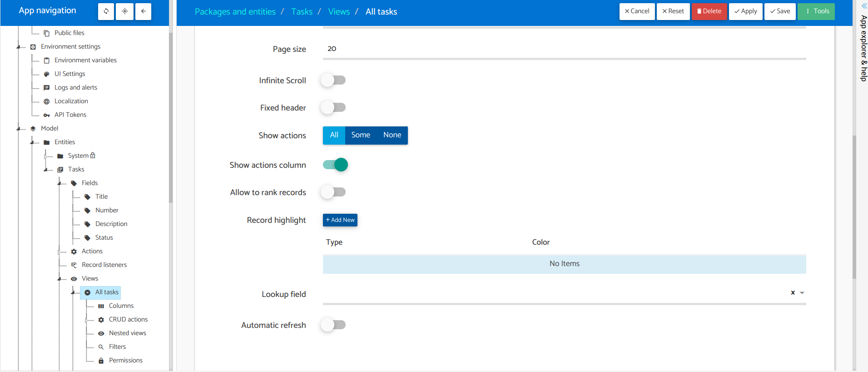This screenshot has height=372, width=868.
Task: Select the Status field tree item
Action: click(104, 238)
